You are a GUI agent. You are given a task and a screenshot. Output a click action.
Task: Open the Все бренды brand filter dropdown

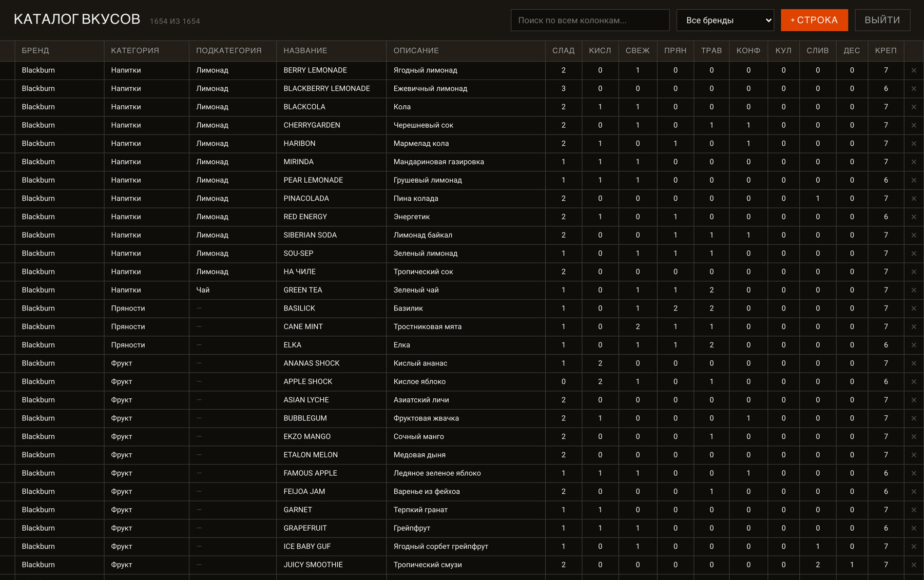[725, 20]
